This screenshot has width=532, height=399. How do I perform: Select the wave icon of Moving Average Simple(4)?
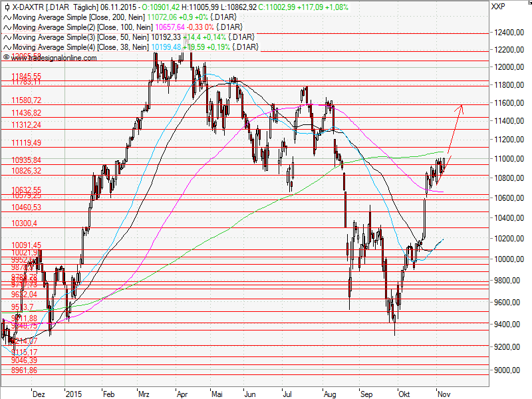coord(6,47)
